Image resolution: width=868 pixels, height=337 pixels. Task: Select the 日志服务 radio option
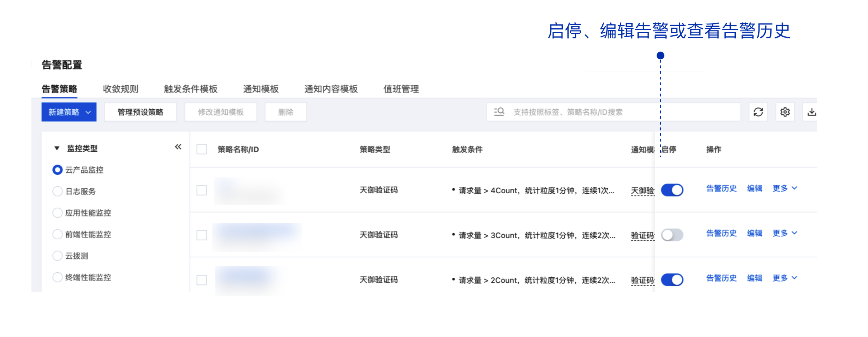tap(57, 191)
